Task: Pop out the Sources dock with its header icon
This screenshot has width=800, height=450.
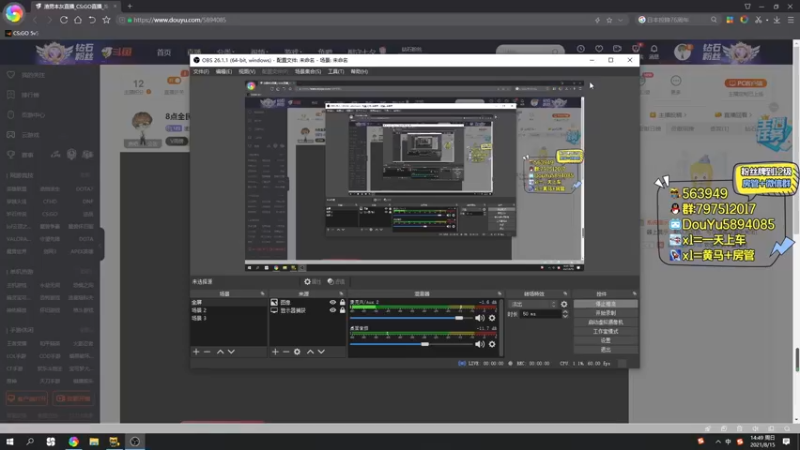Action: pos(341,294)
